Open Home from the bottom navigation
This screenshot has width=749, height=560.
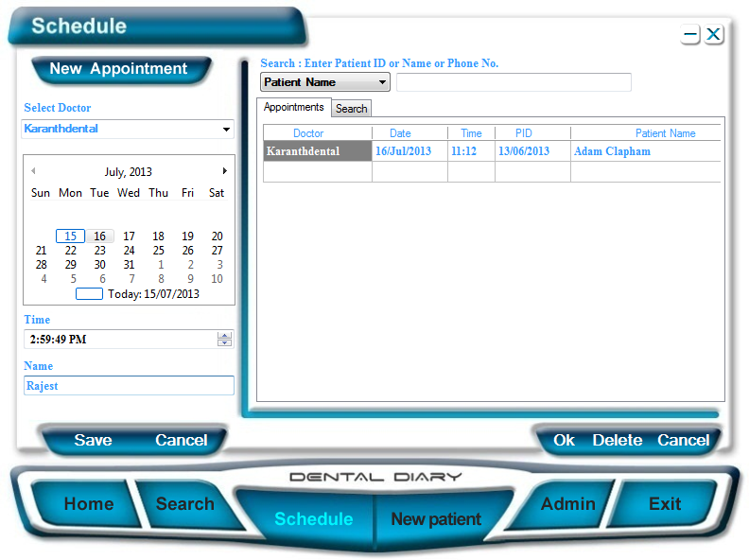(x=88, y=504)
